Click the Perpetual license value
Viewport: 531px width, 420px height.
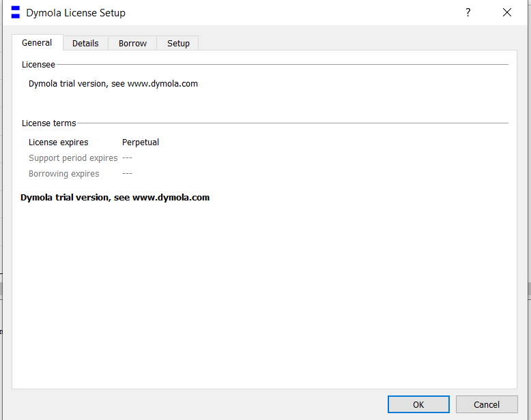(141, 142)
